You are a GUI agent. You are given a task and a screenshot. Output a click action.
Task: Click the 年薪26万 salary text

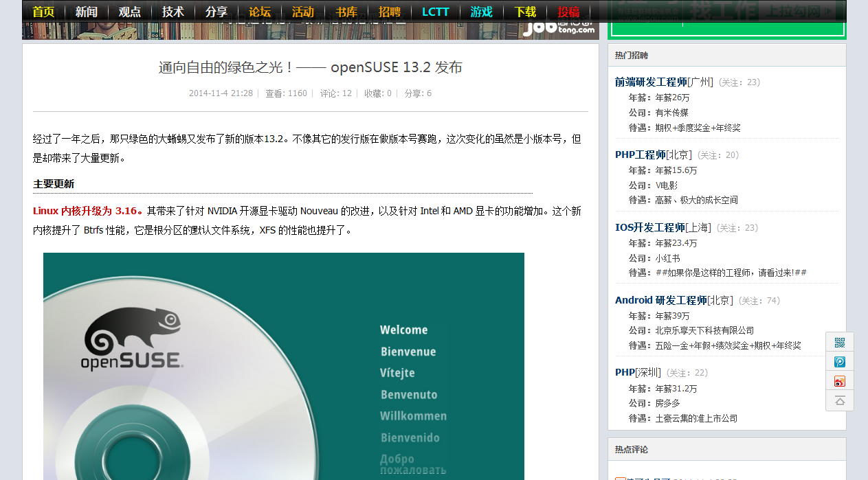(673, 98)
